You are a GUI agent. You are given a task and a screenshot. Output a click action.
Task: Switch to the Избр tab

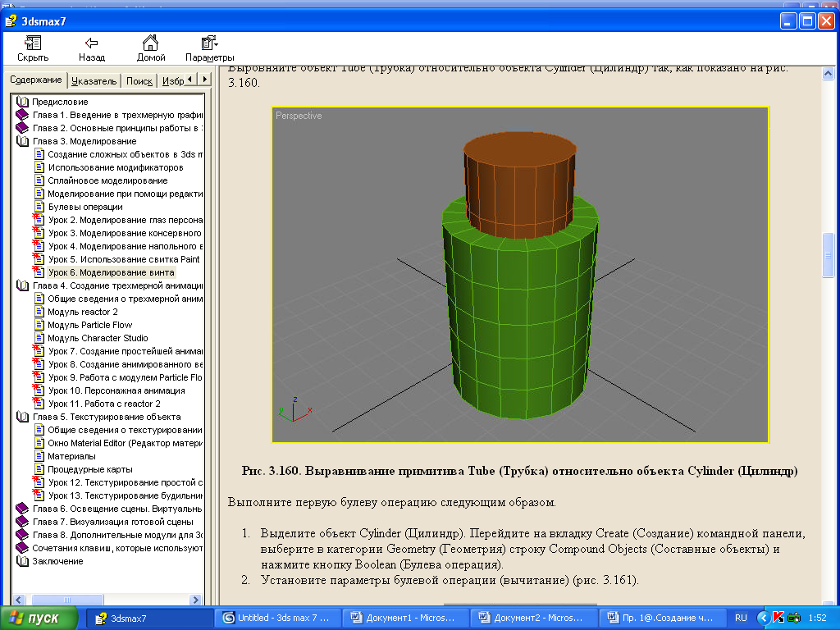point(172,81)
